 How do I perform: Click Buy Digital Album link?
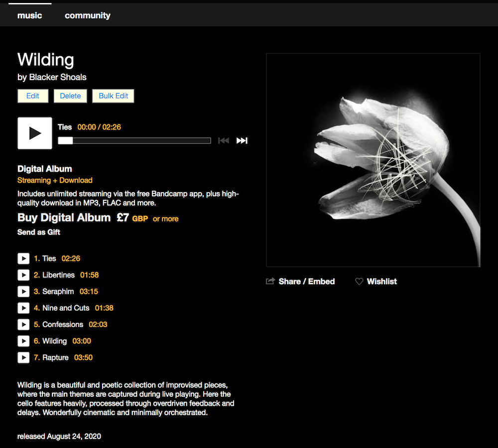pyautogui.click(x=64, y=218)
